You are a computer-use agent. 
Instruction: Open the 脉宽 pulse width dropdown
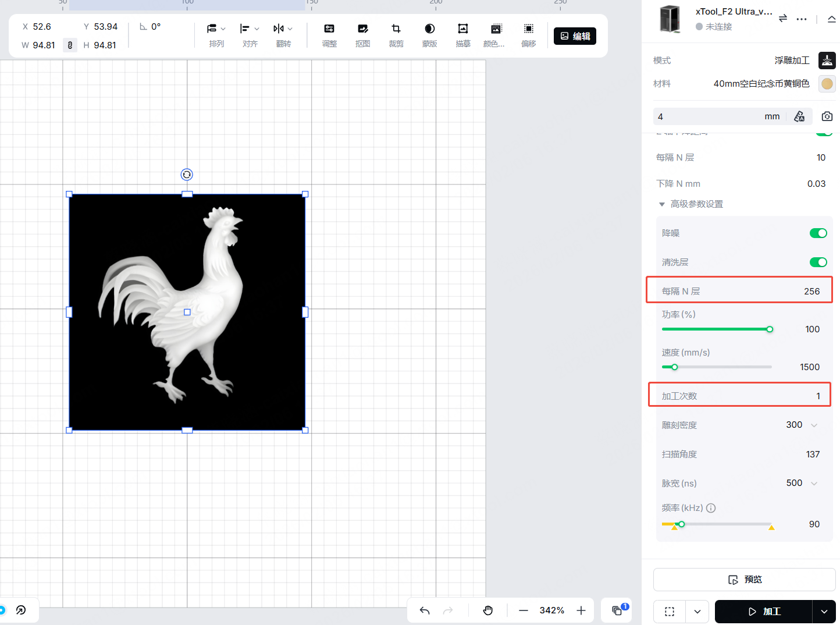click(x=814, y=484)
